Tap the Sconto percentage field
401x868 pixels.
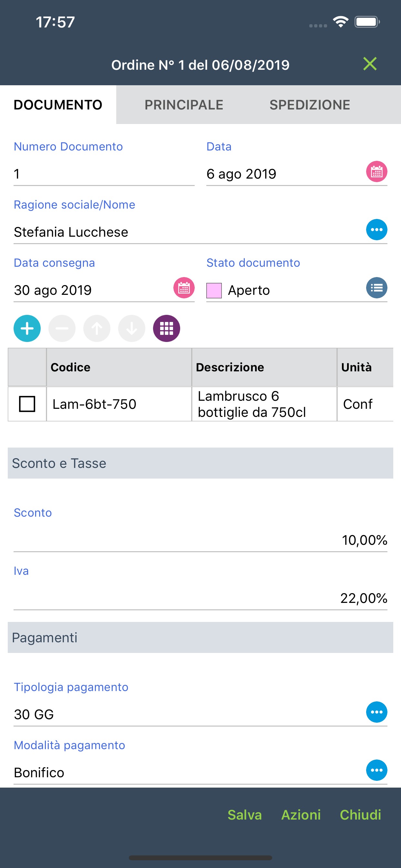click(x=200, y=540)
